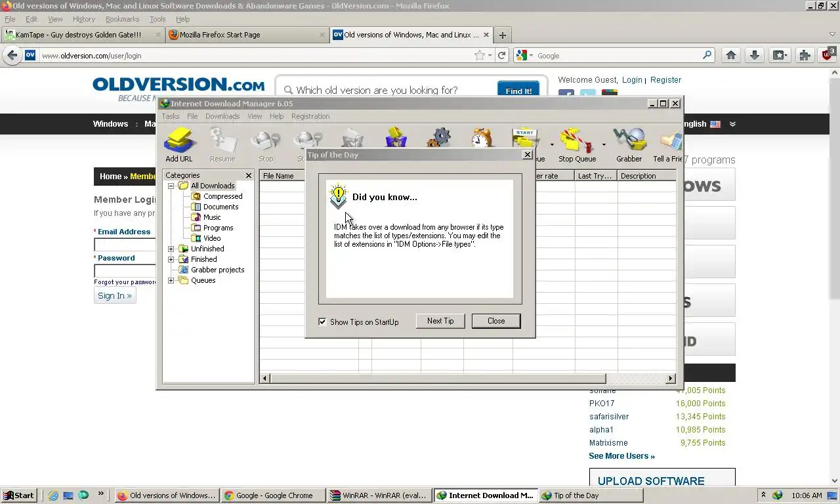
Task: Select the Compressed category
Action: point(222,196)
